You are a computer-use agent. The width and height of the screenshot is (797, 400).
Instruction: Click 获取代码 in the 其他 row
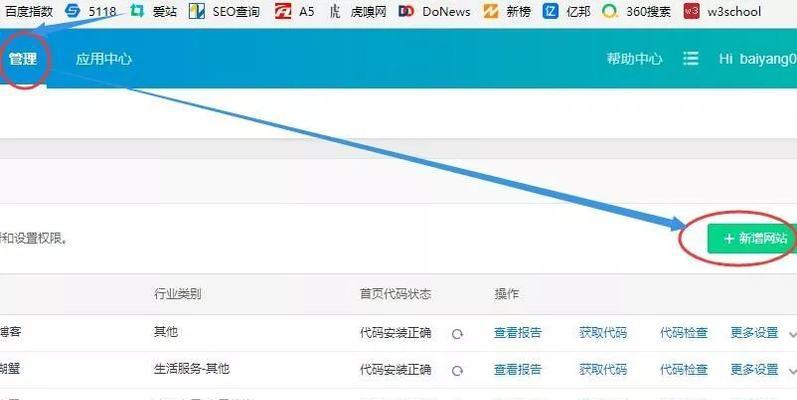603,333
